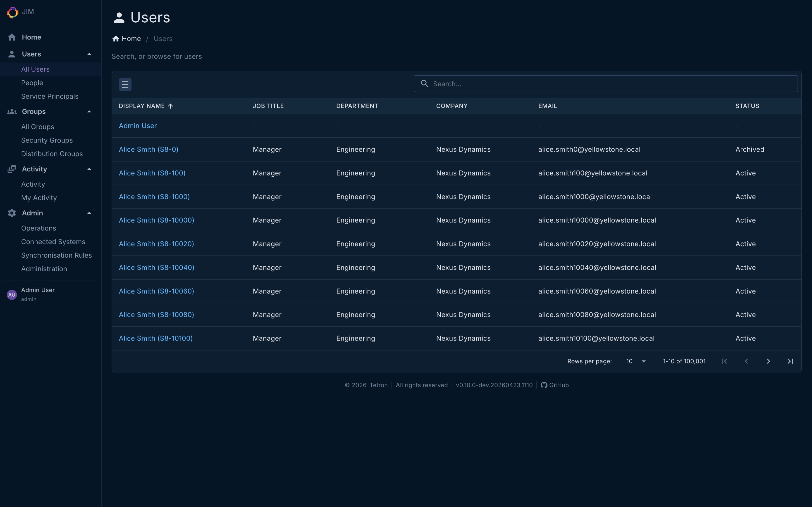Screen dimensions: 812x507
Task: Open the Rows per page dropdown
Action: 636,361
